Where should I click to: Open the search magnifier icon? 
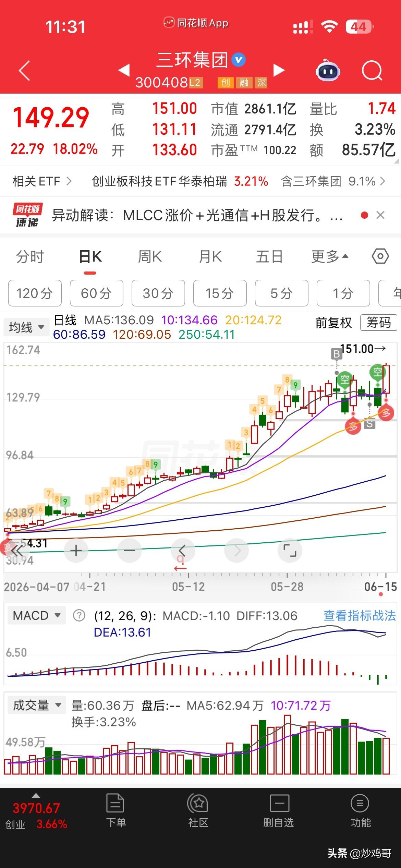372,70
